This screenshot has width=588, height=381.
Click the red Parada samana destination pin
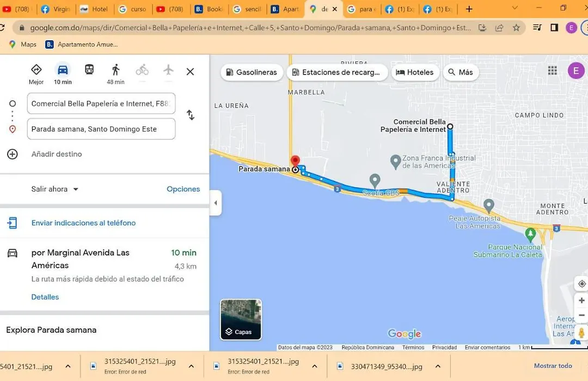click(296, 161)
